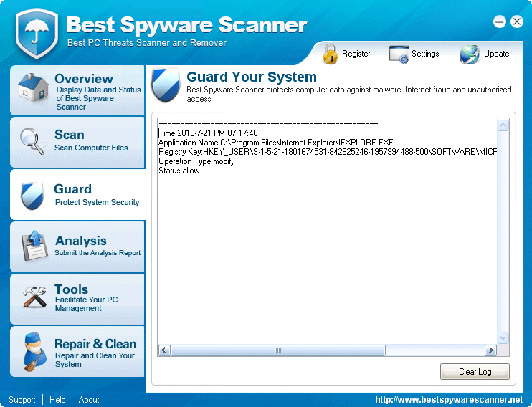The image size is (532, 407).
Task: Click the shield icon beside Guard Your System
Action: 166,85
